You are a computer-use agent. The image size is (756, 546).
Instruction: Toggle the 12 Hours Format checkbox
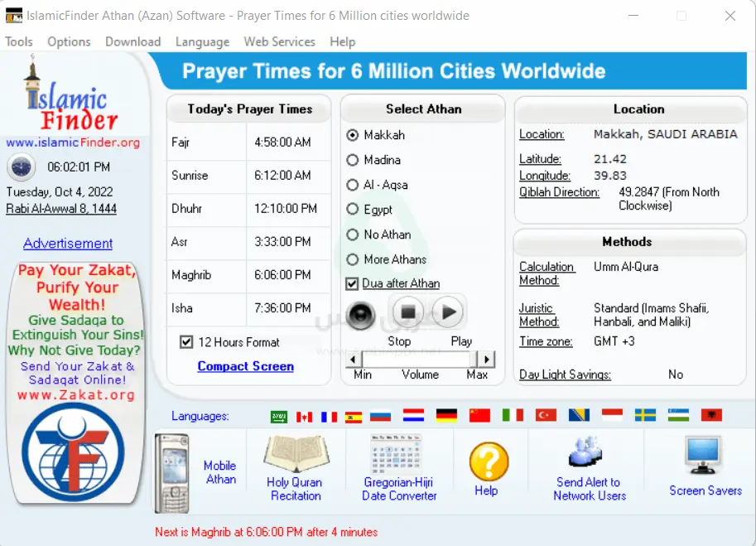(186, 342)
